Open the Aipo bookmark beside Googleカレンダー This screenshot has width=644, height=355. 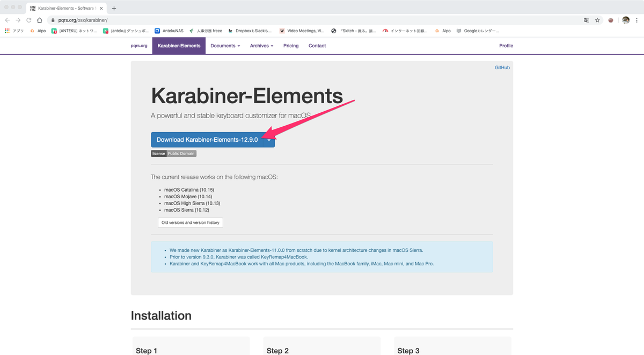tap(443, 31)
